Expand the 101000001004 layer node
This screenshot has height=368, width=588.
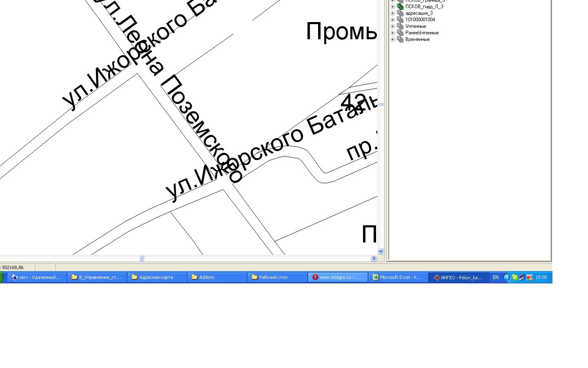393,20
